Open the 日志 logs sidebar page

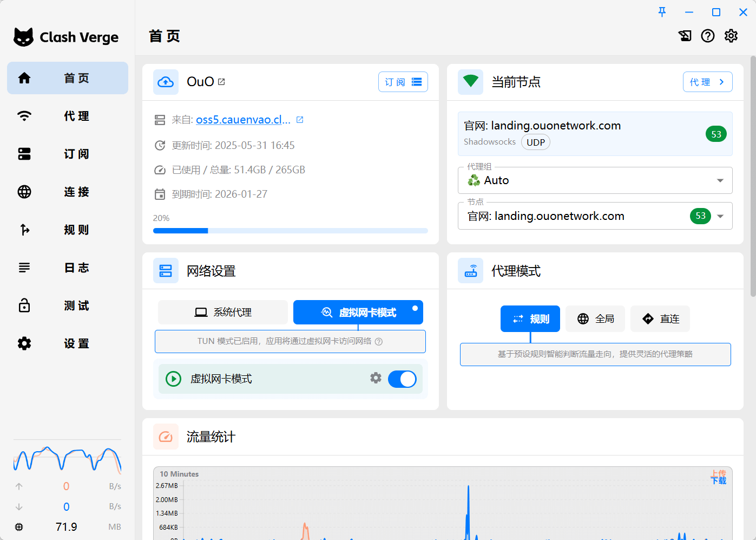[68, 268]
